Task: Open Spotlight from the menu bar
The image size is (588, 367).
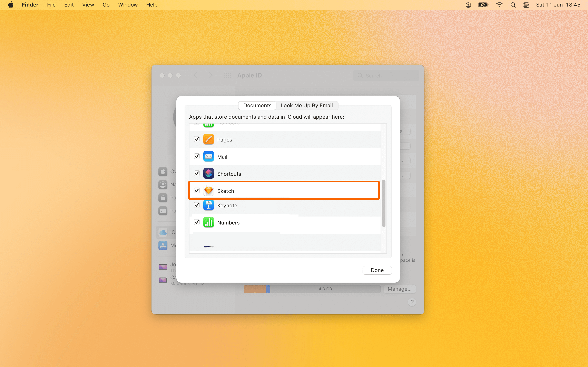Action: pos(513,5)
